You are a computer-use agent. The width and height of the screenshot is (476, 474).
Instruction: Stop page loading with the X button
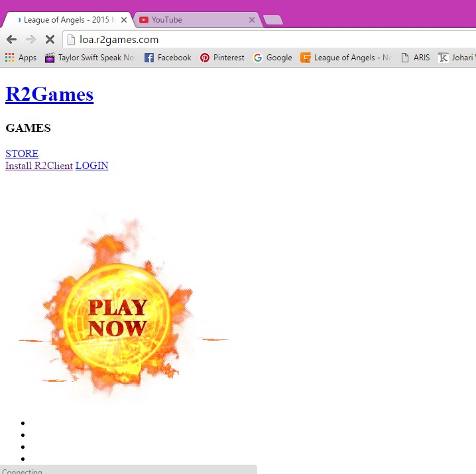(x=50, y=40)
